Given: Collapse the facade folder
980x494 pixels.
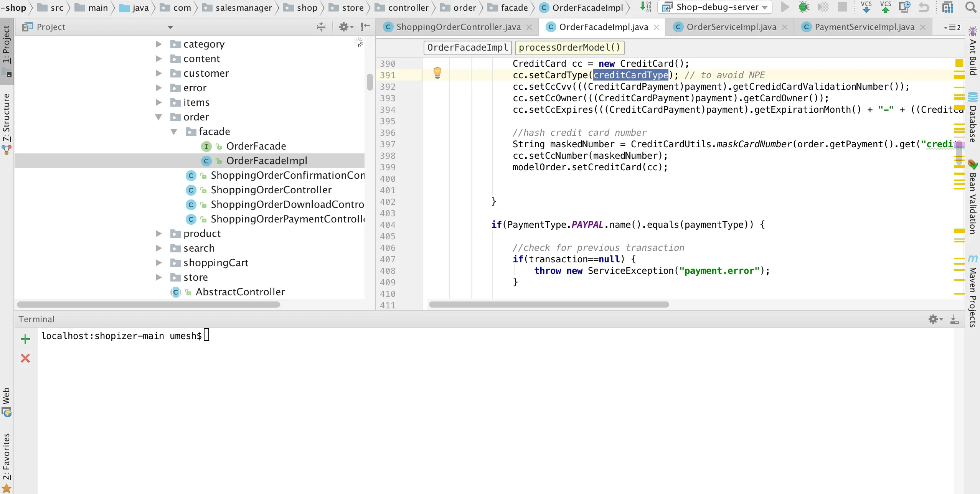Looking at the screenshot, I should [x=174, y=132].
